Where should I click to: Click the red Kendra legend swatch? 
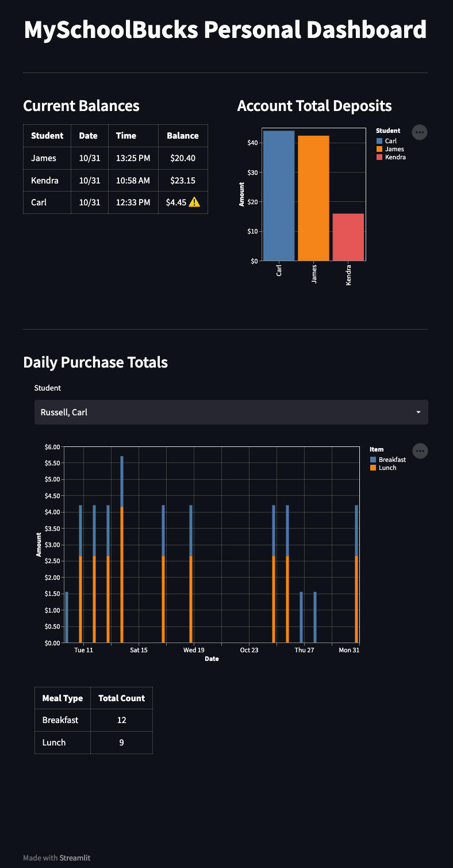click(379, 157)
